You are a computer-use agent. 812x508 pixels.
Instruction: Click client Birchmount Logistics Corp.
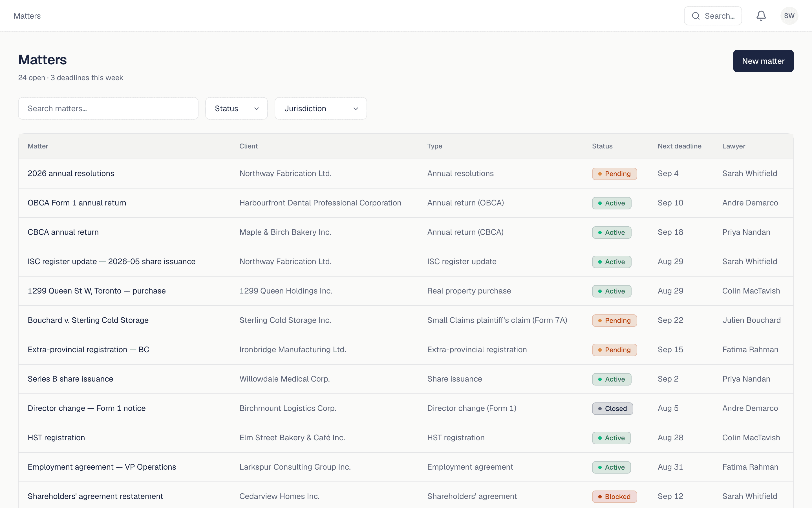(x=288, y=408)
